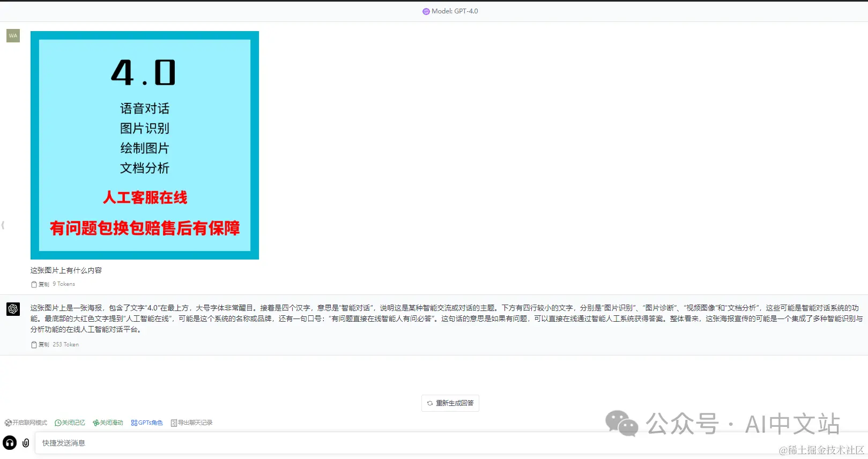Screen dimensions: 868x459
Task: Click the user message text 这张图片上有什么内容
Action: (66, 270)
